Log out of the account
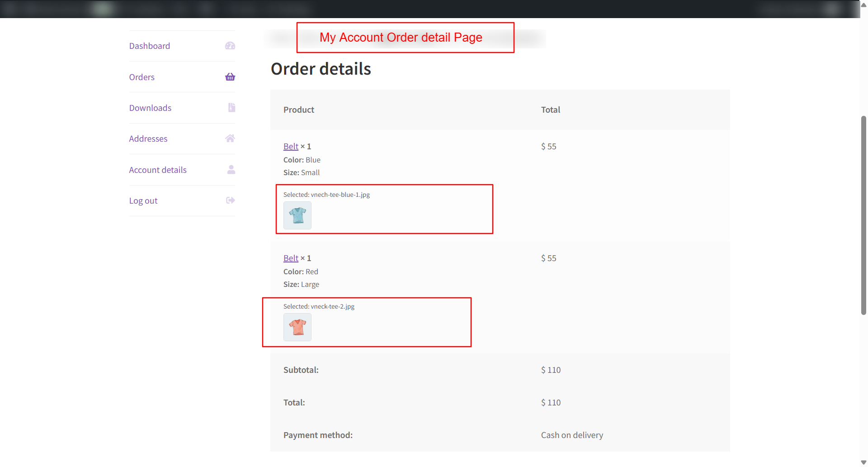868x467 pixels. (143, 201)
